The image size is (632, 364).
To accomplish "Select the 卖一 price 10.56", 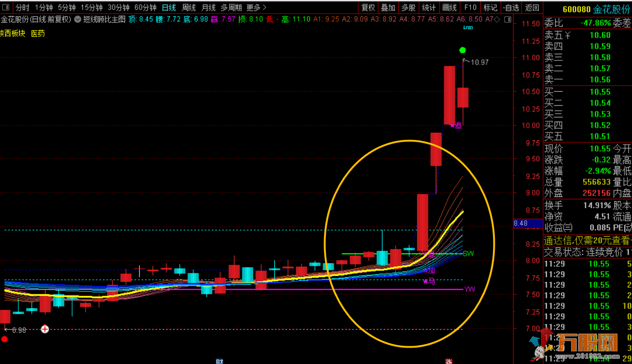I will tap(600, 80).
